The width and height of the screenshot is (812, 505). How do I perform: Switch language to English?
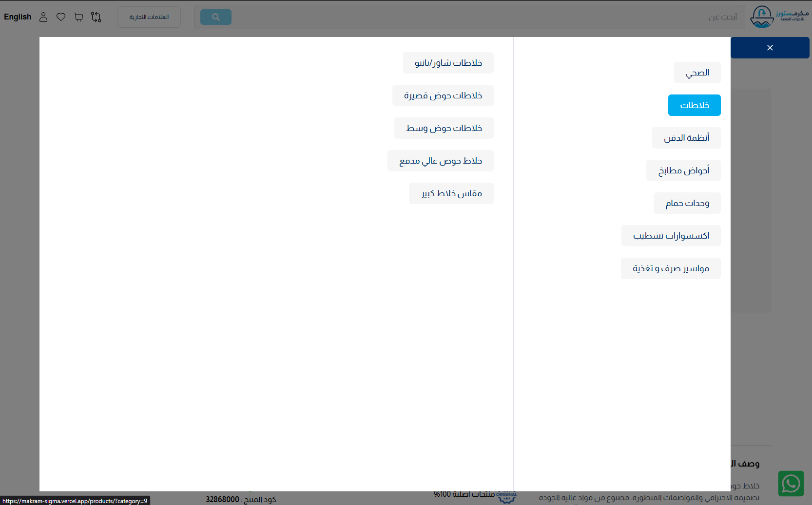tap(18, 17)
